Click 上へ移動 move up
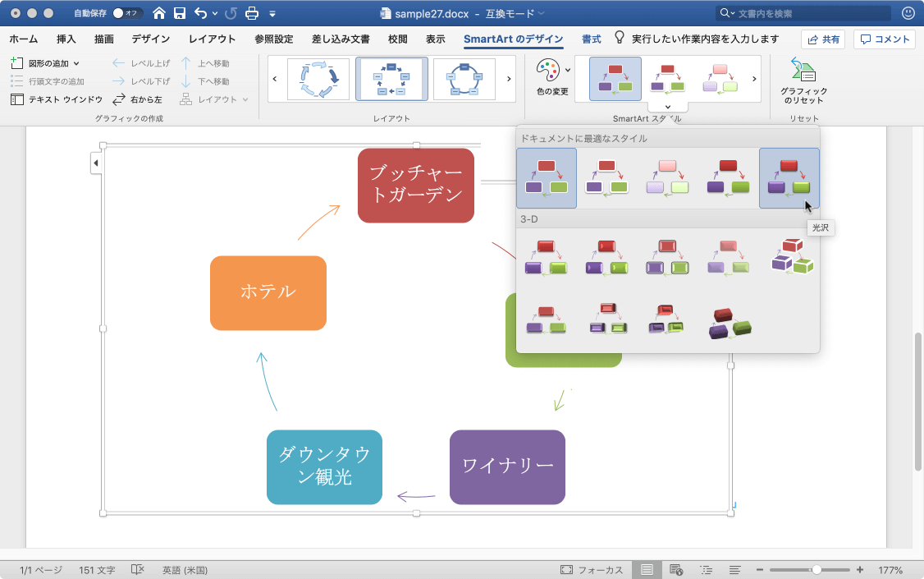This screenshot has height=579, width=924. pos(205,63)
